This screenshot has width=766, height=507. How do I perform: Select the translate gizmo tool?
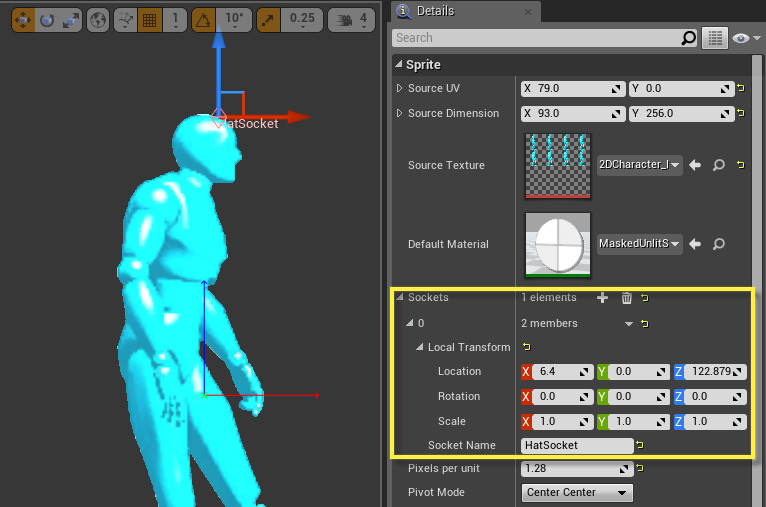(21, 19)
